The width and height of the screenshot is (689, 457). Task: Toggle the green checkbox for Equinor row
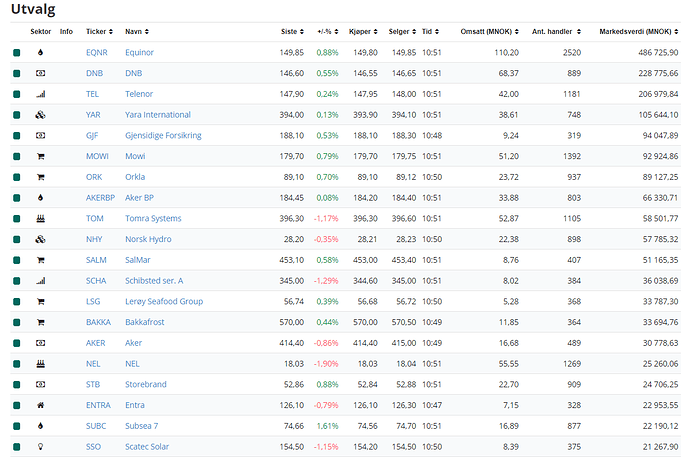click(17, 52)
